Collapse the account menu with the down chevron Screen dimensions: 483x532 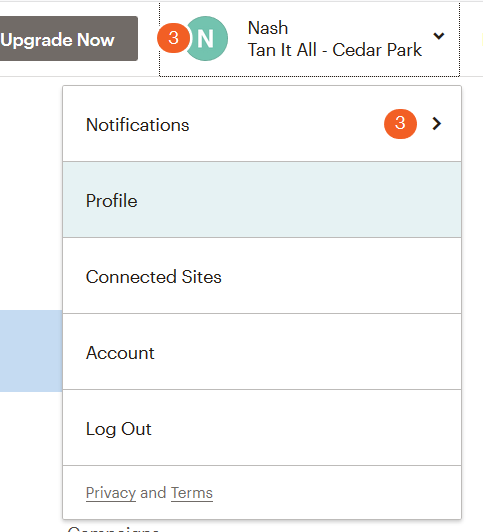[x=439, y=36]
